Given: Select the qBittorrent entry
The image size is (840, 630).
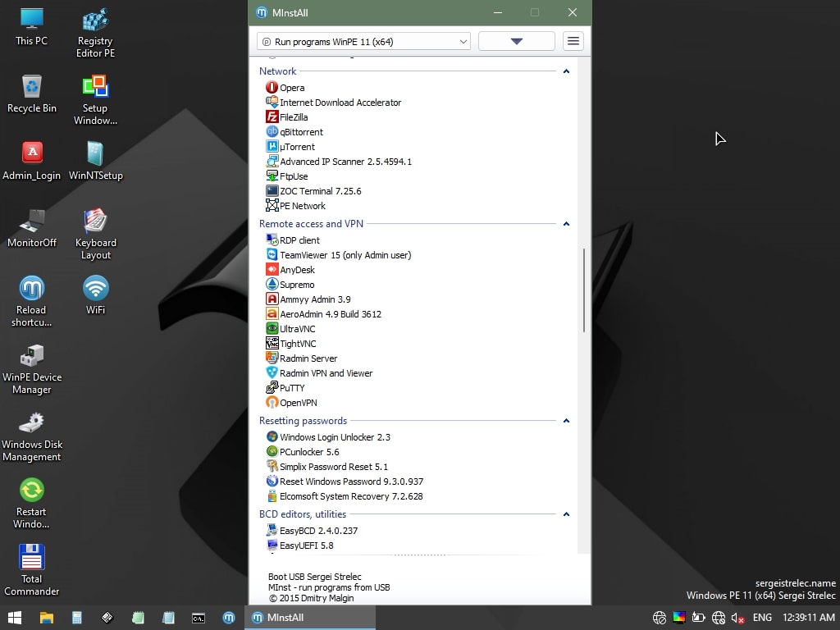Looking at the screenshot, I should 294,132.
